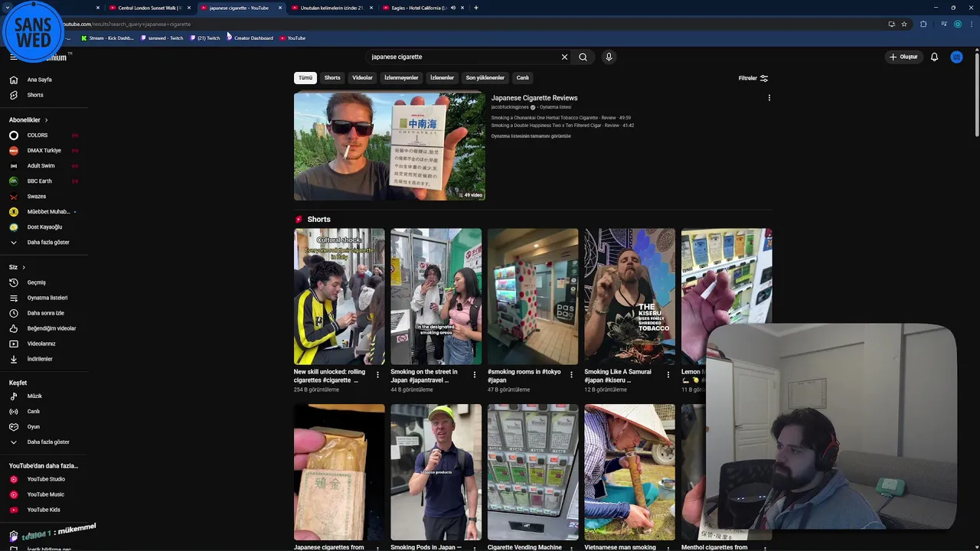Image resolution: width=980 pixels, height=551 pixels.
Task: Expand the Siz section chevron
Action: click(x=24, y=267)
